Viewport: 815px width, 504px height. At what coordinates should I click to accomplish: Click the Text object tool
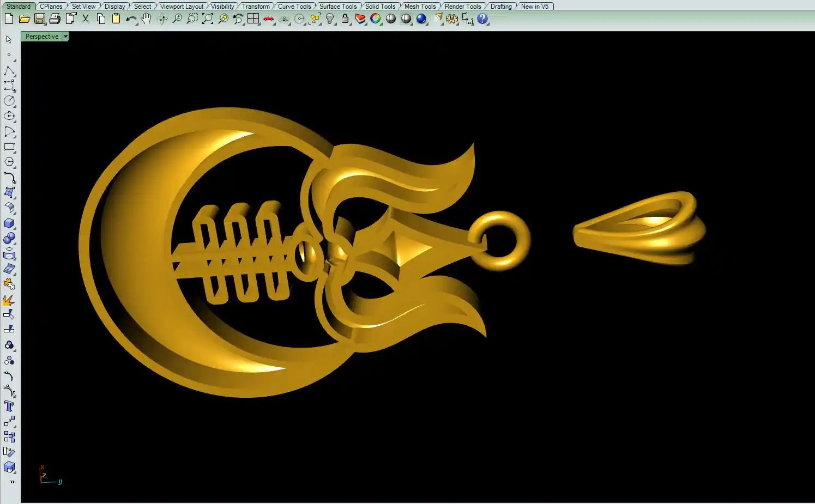[9, 406]
